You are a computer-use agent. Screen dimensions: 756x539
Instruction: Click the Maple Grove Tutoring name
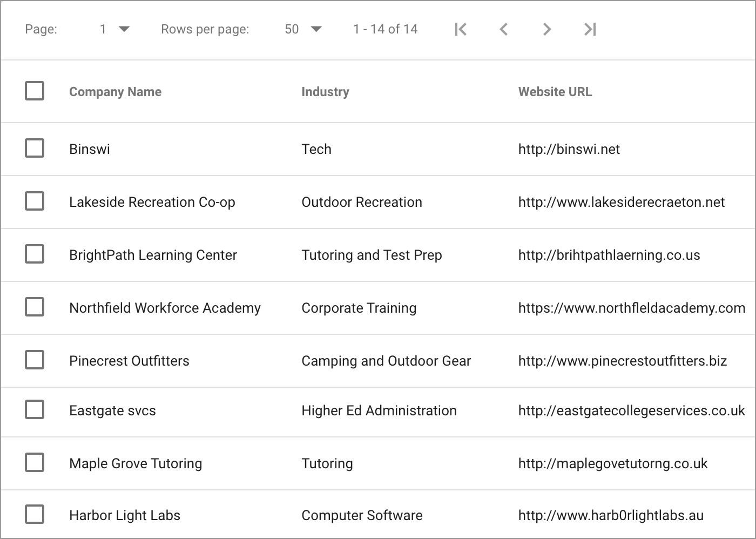[136, 463]
